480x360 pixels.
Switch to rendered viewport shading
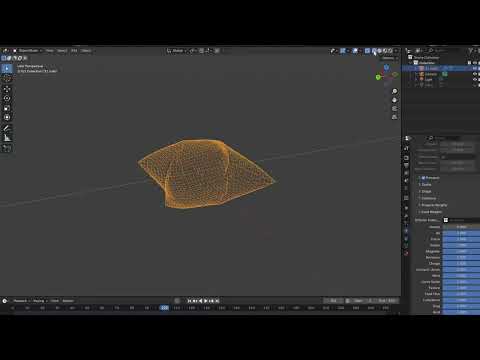point(390,51)
